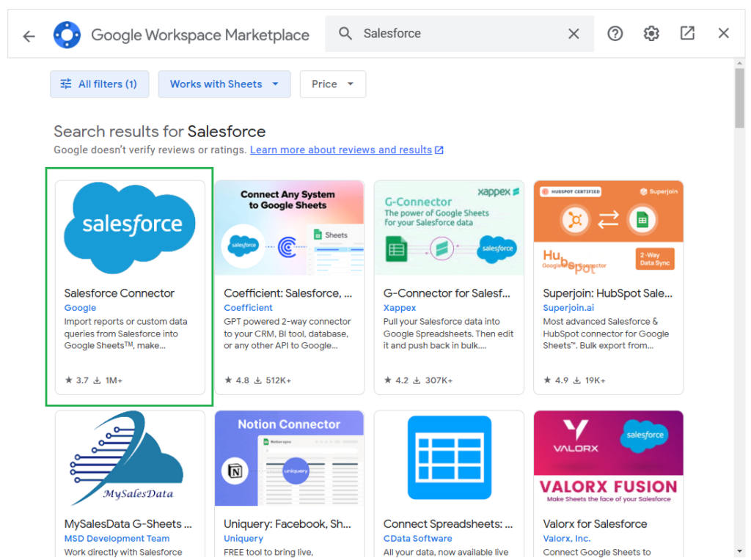Follow the Learn more about reviews link

point(342,150)
